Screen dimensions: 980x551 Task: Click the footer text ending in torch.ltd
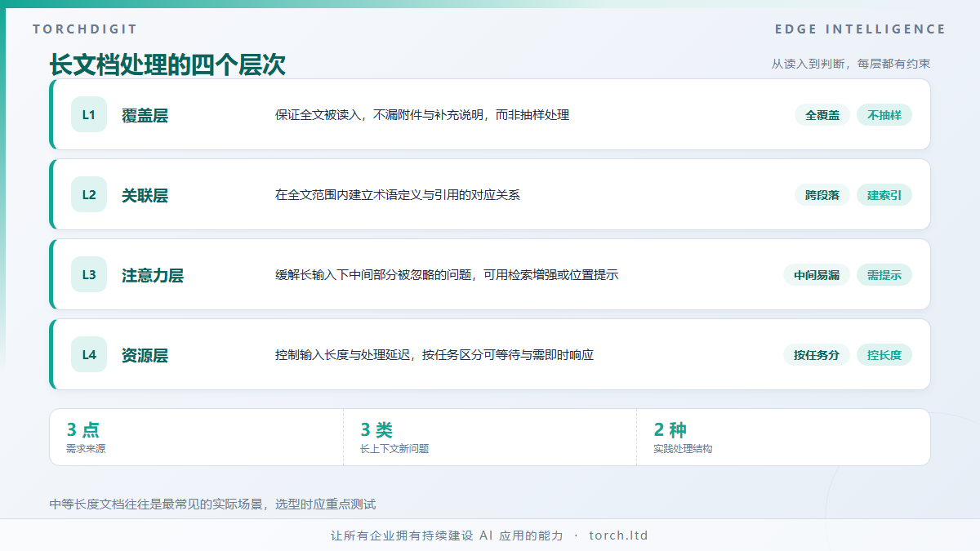pyautogui.click(x=489, y=535)
